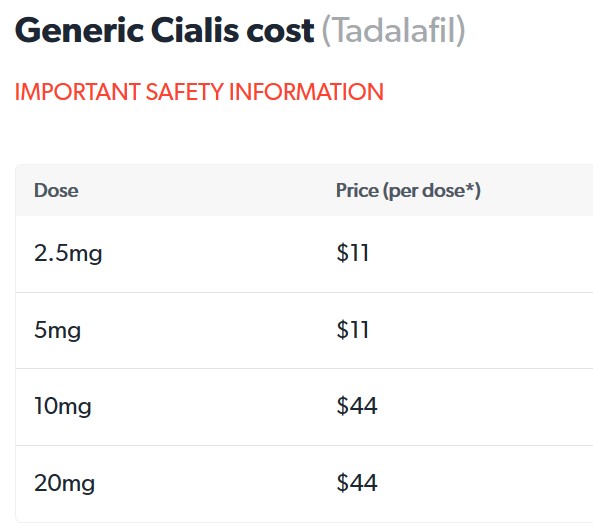Click the word Cialis in the heading

pos(195,30)
